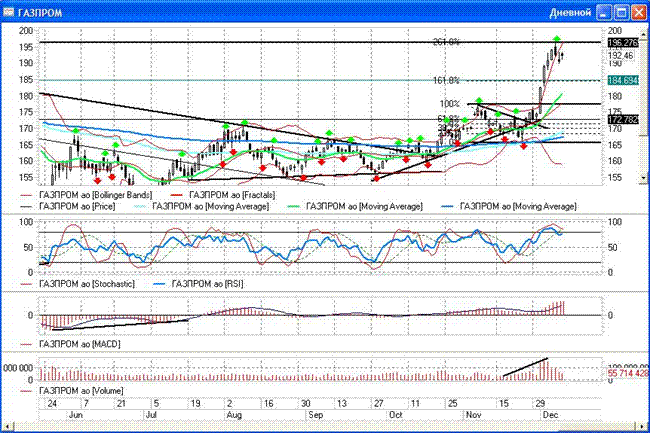Click the ГАЗПРОМ window title bar icon
The width and height of the screenshot is (650, 433).
click(x=8, y=13)
